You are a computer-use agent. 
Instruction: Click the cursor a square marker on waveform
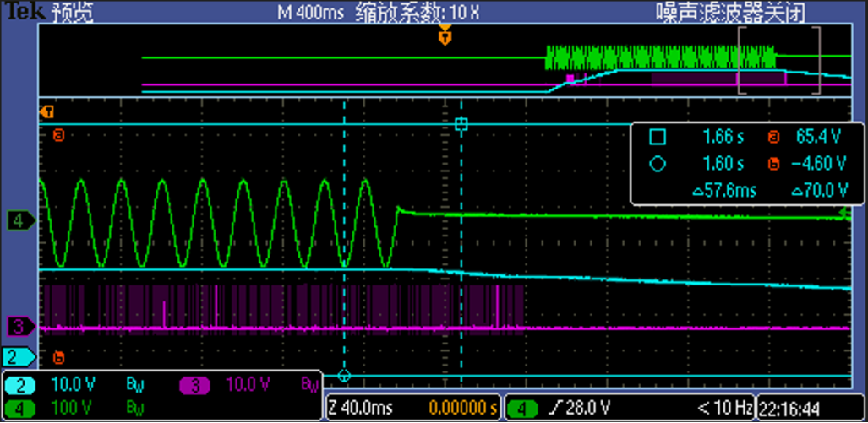[x=461, y=124]
